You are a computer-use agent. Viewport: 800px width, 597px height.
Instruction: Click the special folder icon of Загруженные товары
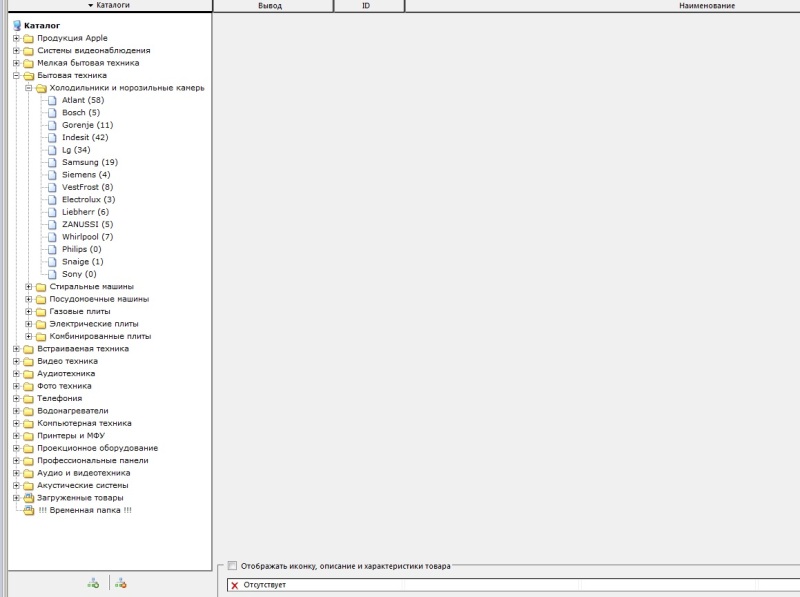click(29, 498)
